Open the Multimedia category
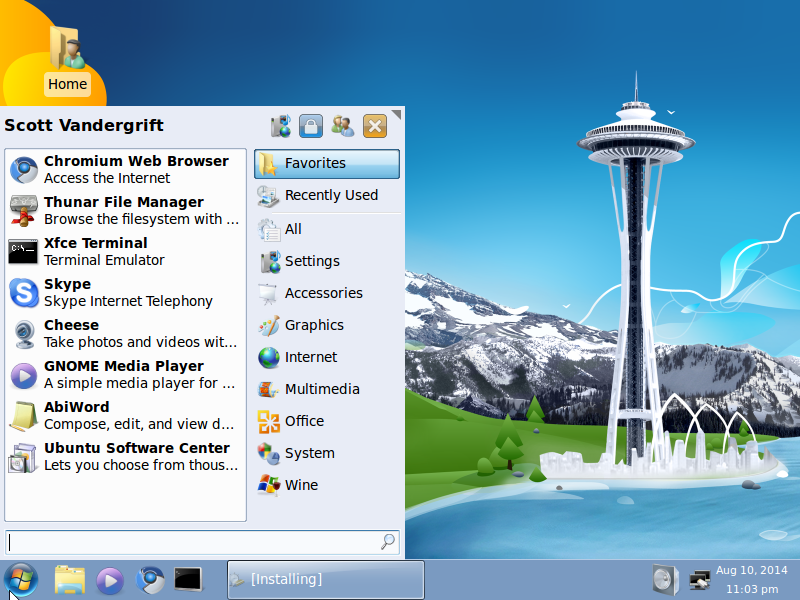Image resolution: width=800 pixels, height=600 pixels. 326,389
